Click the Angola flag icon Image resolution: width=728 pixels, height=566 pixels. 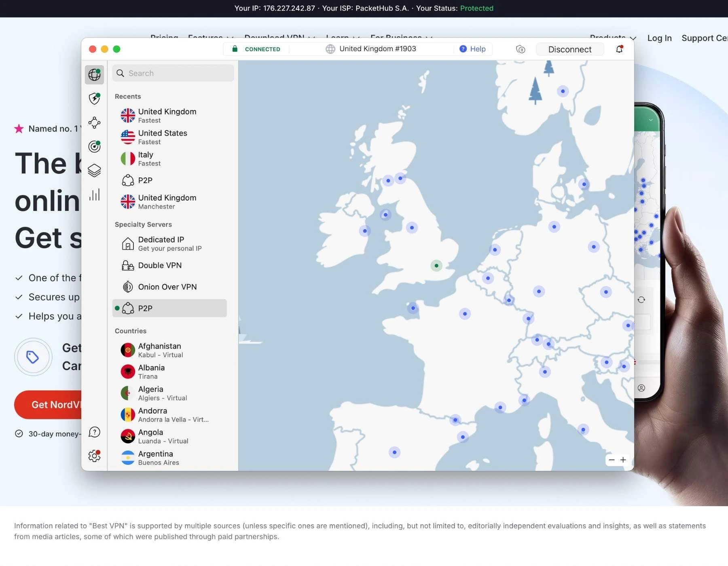pyautogui.click(x=128, y=436)
